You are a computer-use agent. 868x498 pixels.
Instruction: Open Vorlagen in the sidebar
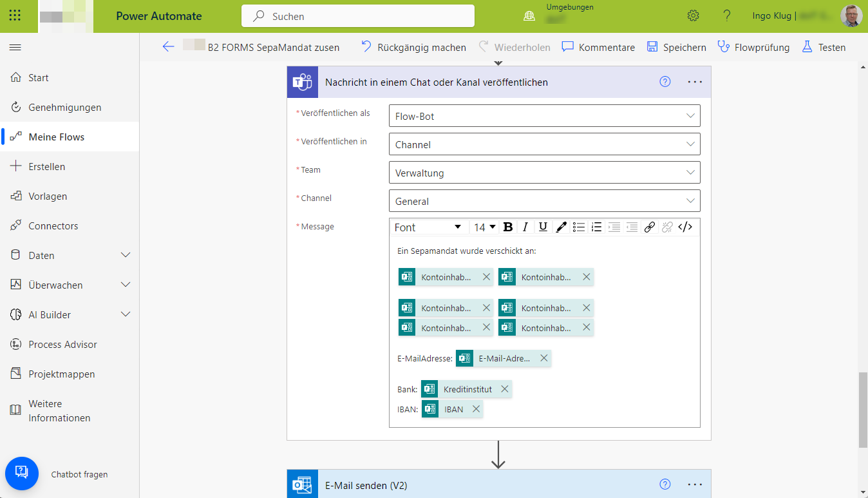[70, 196]
